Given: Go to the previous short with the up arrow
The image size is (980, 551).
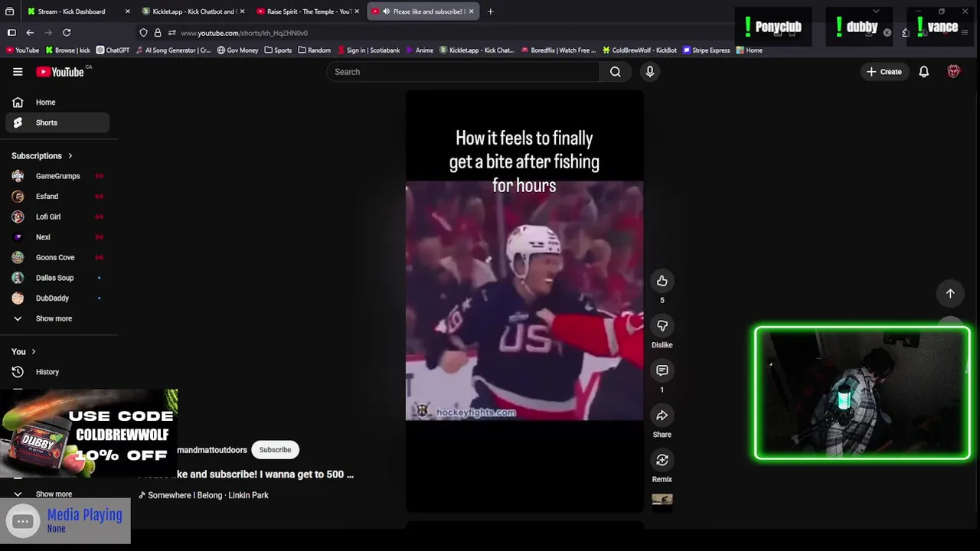Looking at the screenshot, I should coord(950,293).
